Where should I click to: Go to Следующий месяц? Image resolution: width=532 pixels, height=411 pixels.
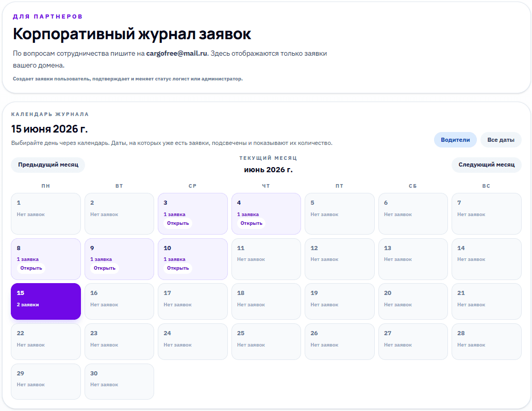[486, 165]
